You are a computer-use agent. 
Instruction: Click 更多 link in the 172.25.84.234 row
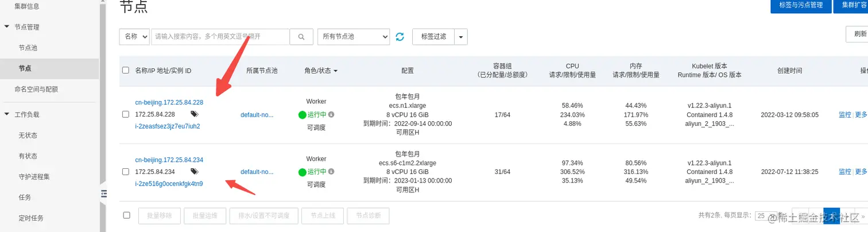coord(861,172)
